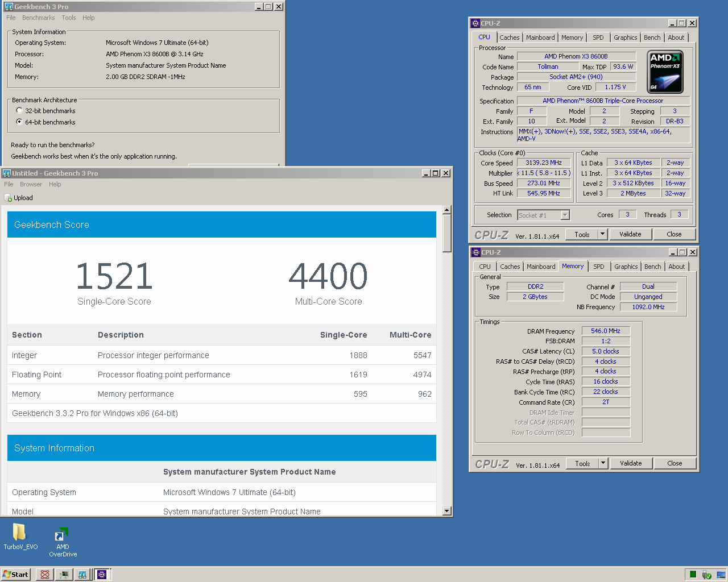Click the Core Speed value 3139.23 MHz
This screenshot has height=582, width=728.
[544, 163]
